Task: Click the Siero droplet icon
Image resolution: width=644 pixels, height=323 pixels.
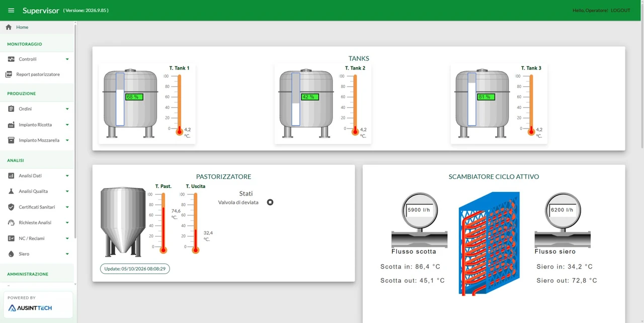Action: tap(11, 254)
